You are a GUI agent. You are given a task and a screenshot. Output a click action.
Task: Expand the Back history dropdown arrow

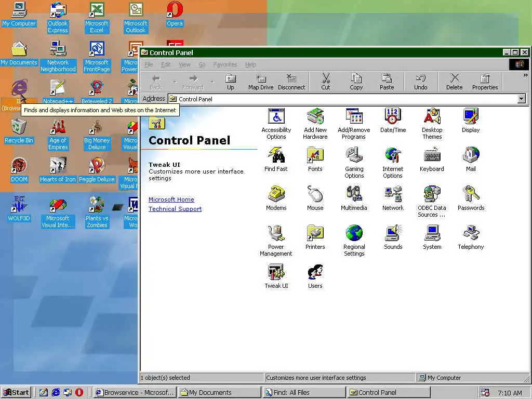tap(175, 82)
